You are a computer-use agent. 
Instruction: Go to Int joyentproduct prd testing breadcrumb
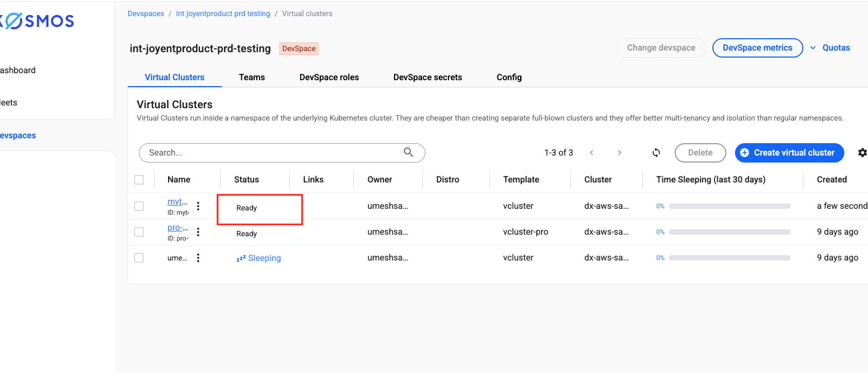[x=223, y=13]
